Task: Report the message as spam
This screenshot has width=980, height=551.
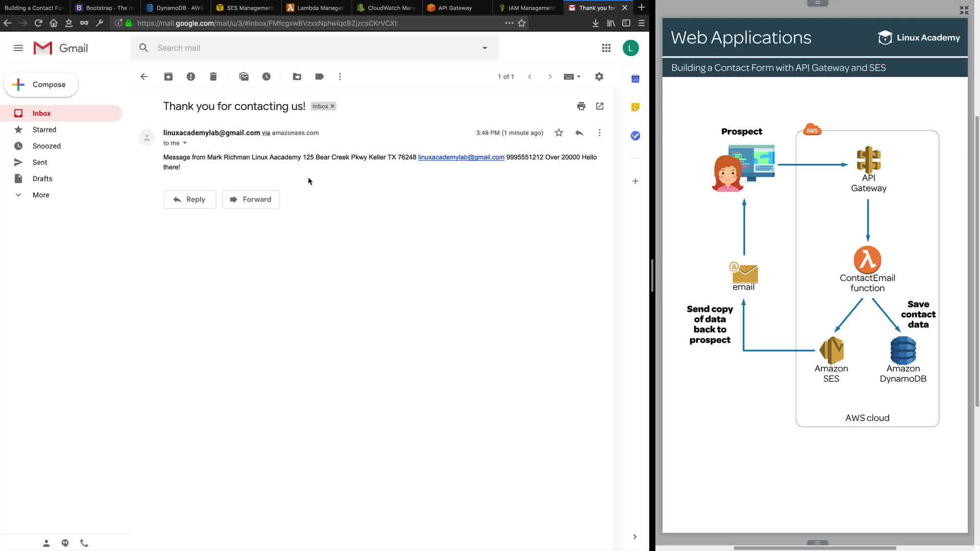Action: (x=191, y=77)
